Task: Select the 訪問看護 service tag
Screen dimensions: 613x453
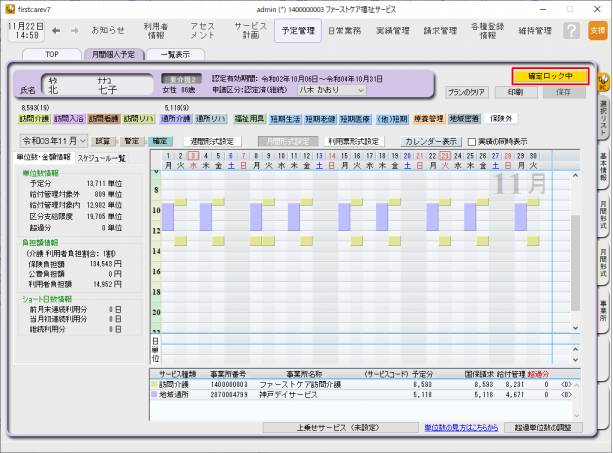Action: [x=103, y=118]
